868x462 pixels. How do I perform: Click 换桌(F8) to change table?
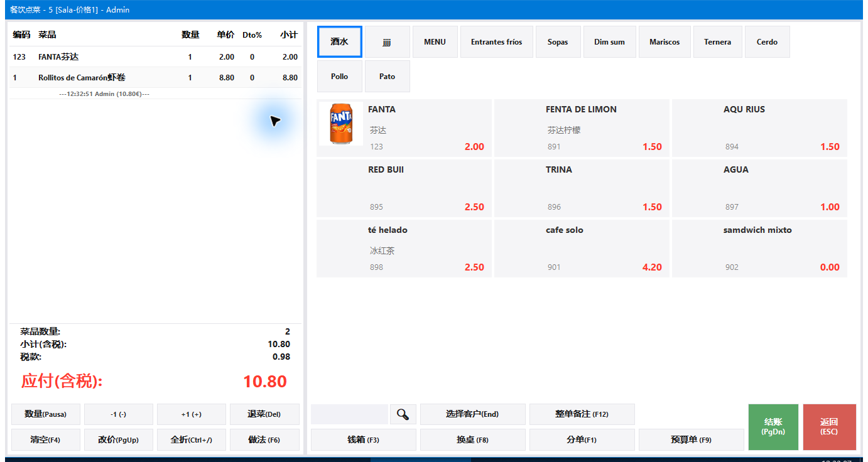coord(473,440)
